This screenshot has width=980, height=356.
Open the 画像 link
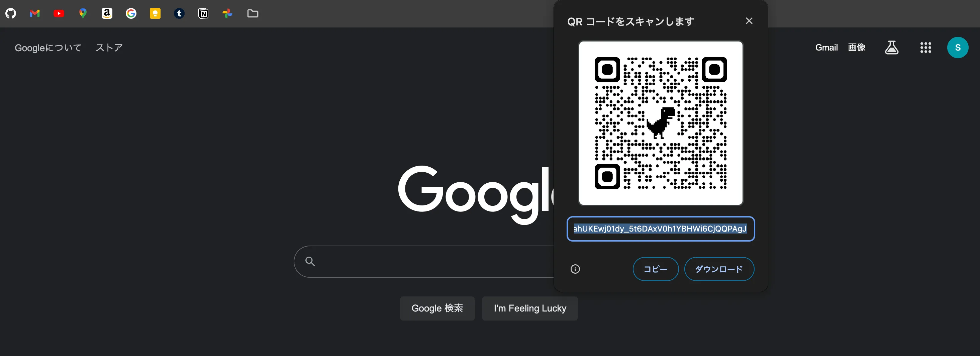pos(857,48)
